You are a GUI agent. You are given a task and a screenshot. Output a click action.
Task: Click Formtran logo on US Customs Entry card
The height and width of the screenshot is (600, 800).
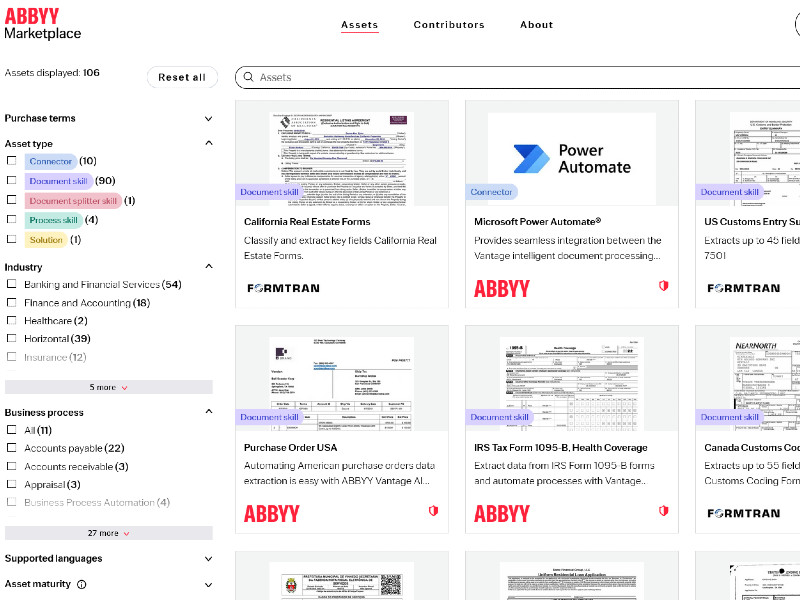click(743, 288)
